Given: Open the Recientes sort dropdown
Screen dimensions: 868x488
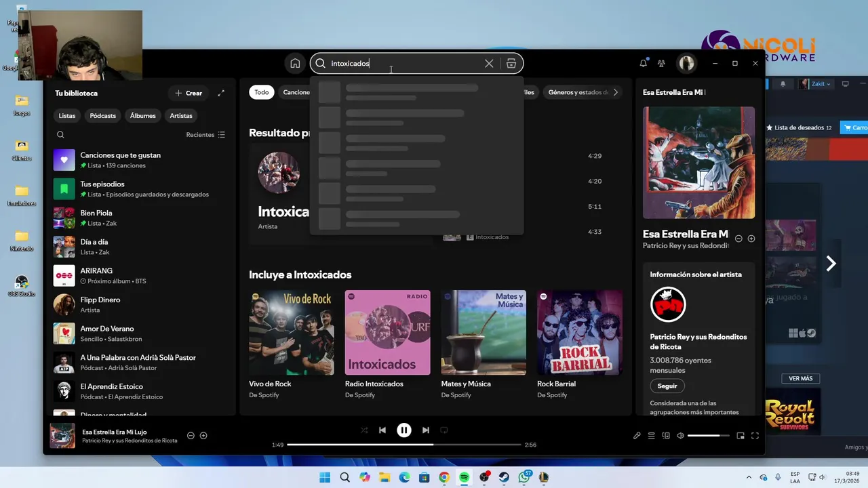Looking at the screenshot, I should pyautogui.click(x=205, y=135).
